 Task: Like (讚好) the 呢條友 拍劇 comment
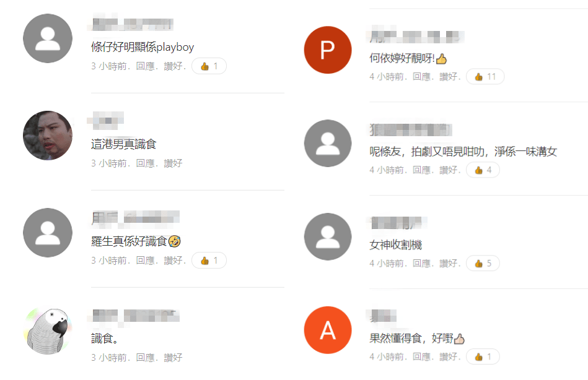[x=449, y=170]
